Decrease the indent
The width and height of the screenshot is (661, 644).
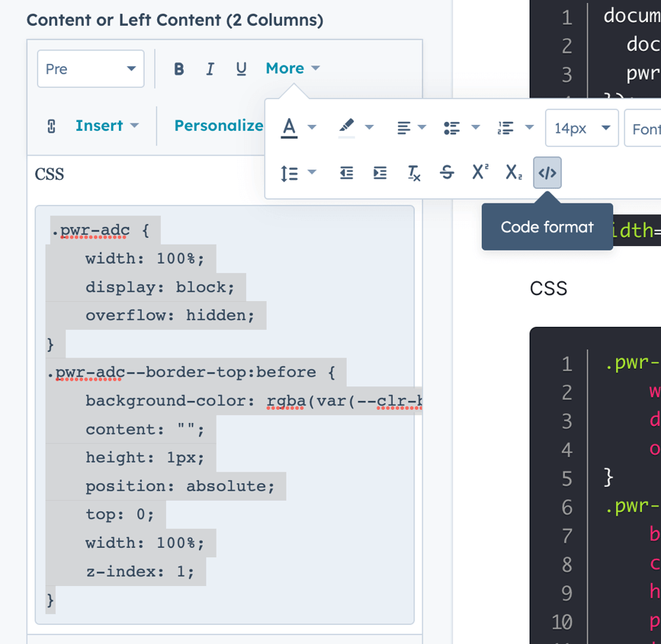346,173
